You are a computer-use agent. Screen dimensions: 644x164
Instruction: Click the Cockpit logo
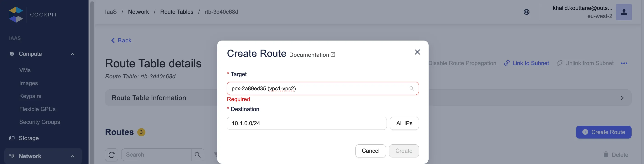[16, 14]
